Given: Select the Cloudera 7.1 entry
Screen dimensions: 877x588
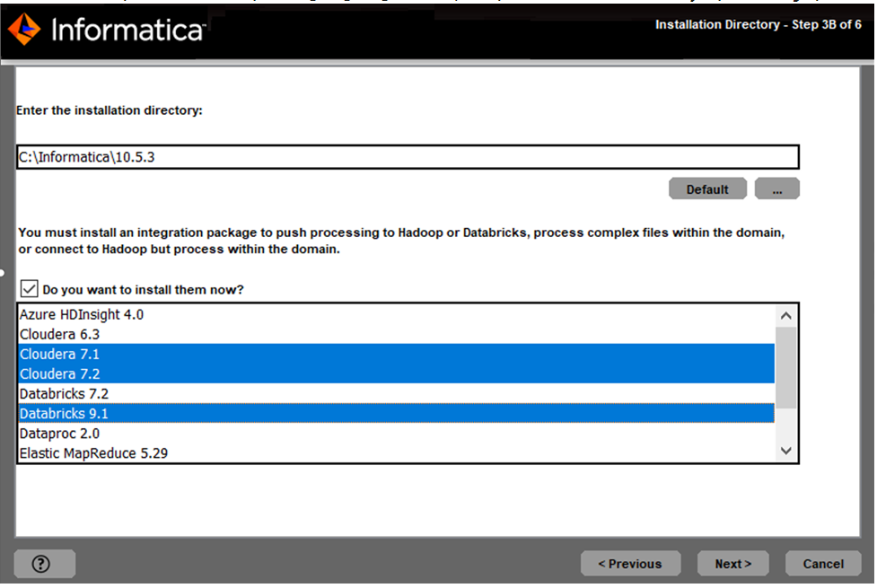Looking at the screenshot, I should [x=397, y=354].
